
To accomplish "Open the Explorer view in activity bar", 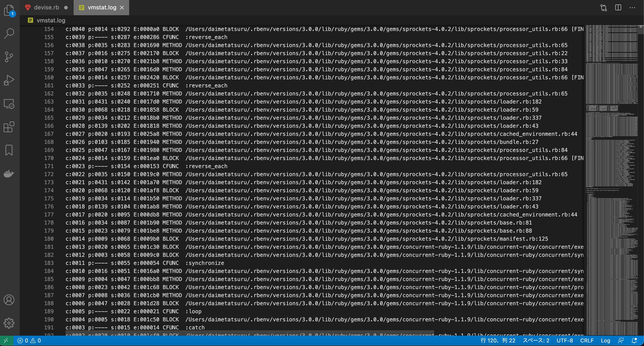I will (x=9, y=10).
